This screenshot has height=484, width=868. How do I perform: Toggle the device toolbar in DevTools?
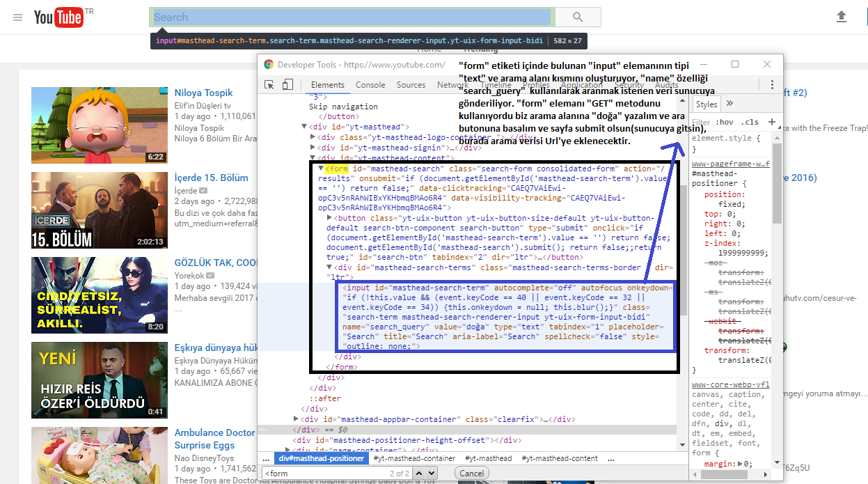pyautogui.click(x=287, y=83)
